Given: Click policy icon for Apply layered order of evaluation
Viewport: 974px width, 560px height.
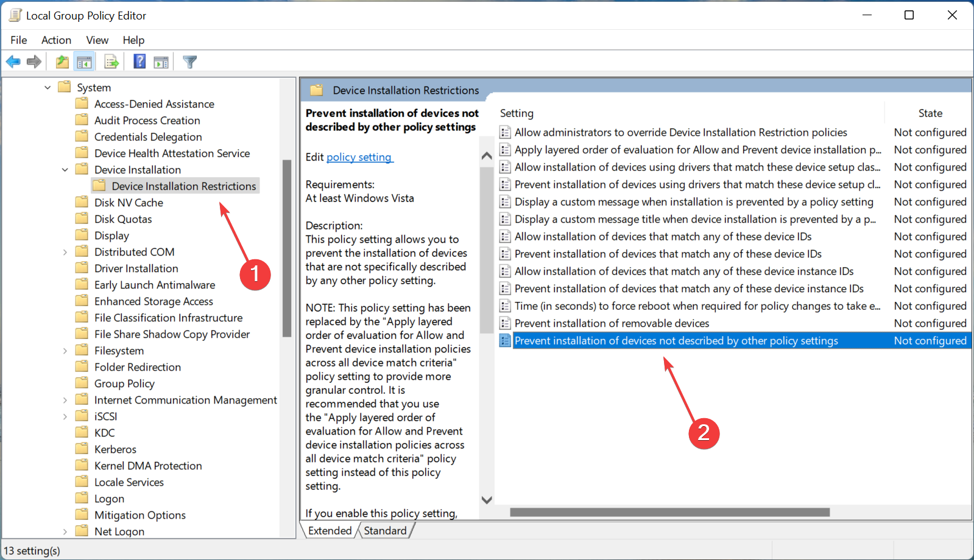Looking at the screenshot, I should [x=505, y=150].
